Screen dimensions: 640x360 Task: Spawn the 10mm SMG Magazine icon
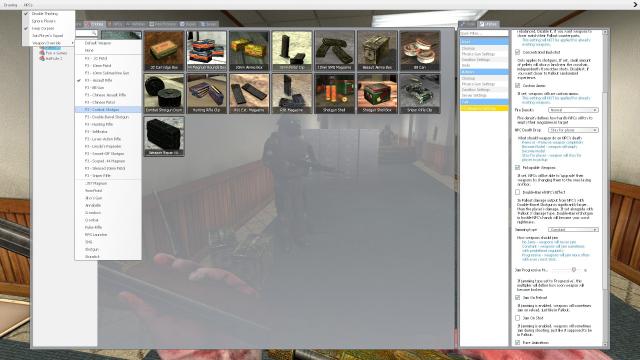(x=334, y=51)
